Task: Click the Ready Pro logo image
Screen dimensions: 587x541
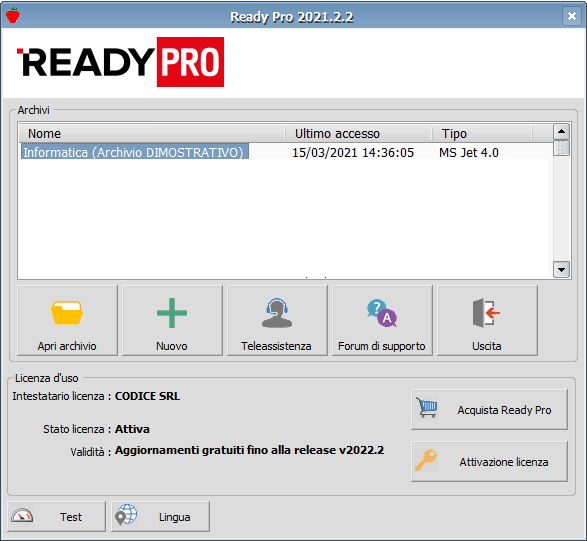Action: tap(120, 62)
